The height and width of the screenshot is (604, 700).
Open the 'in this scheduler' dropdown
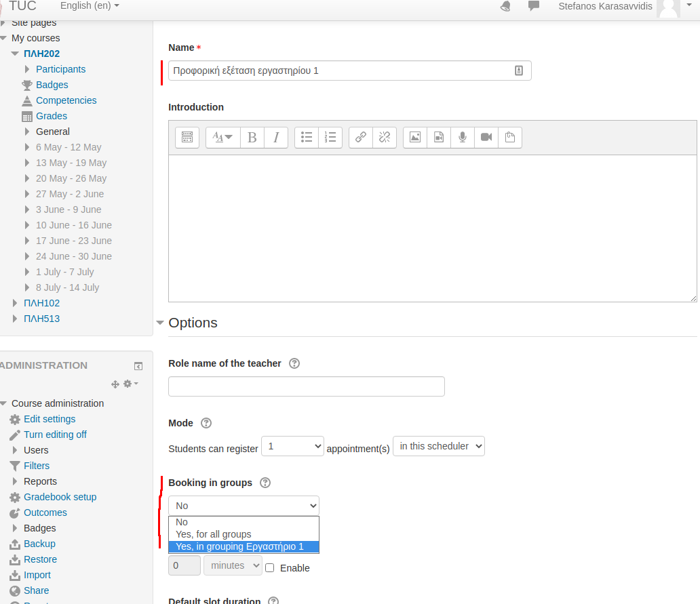[439, 446]
